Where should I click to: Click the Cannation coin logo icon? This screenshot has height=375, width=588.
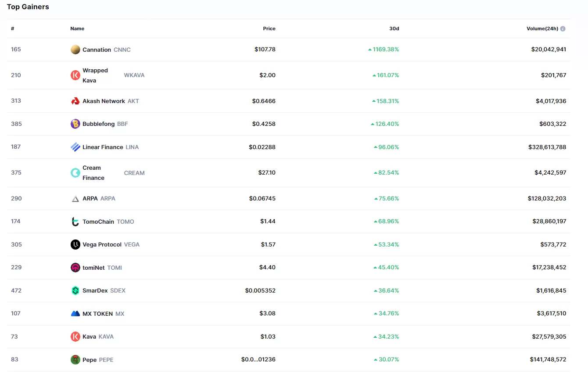pos(75,50)
